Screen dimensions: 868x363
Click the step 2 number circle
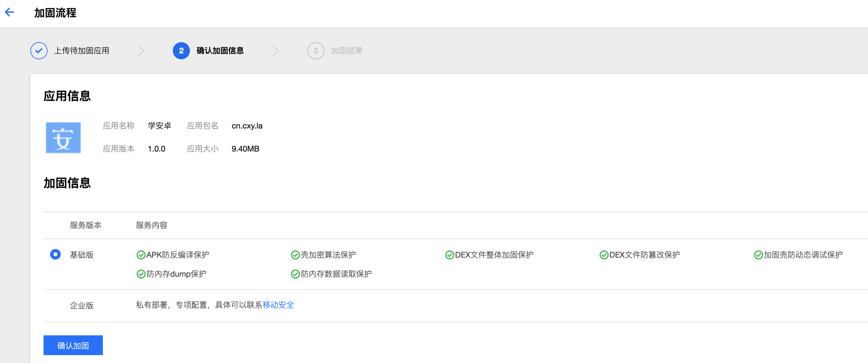pyautogui.click(x=181, y=51)
